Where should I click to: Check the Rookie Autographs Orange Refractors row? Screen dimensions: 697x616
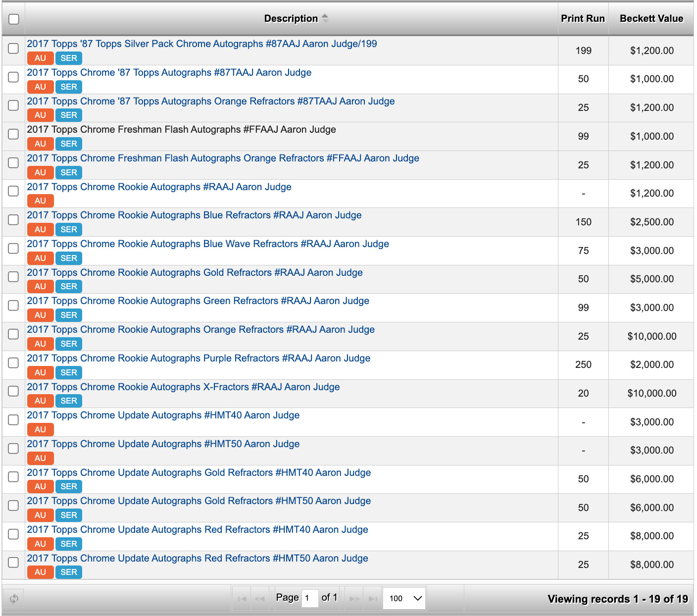[x=13, y=334]
